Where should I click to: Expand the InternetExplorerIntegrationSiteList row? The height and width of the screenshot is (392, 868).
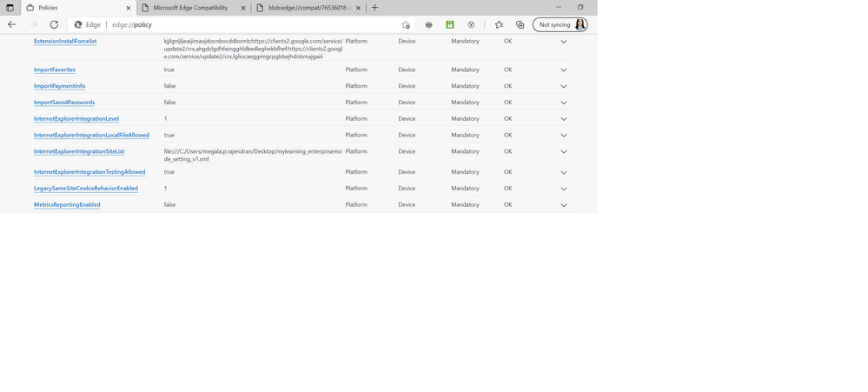click(564, 152)
